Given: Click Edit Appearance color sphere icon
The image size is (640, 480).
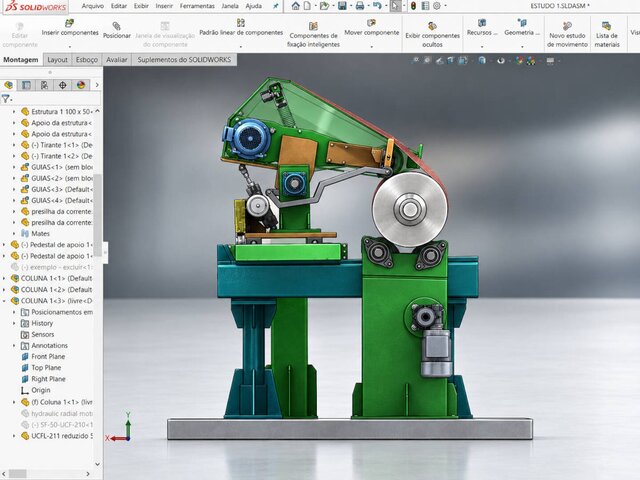Looking at the screenshot, I should coord(519,61).
